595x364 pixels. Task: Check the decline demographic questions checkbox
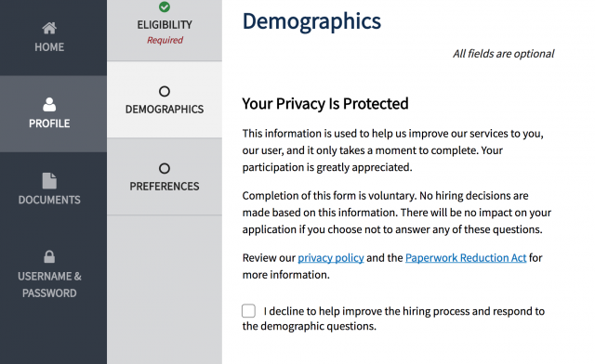pyautogui.click(x=248, y=311)
